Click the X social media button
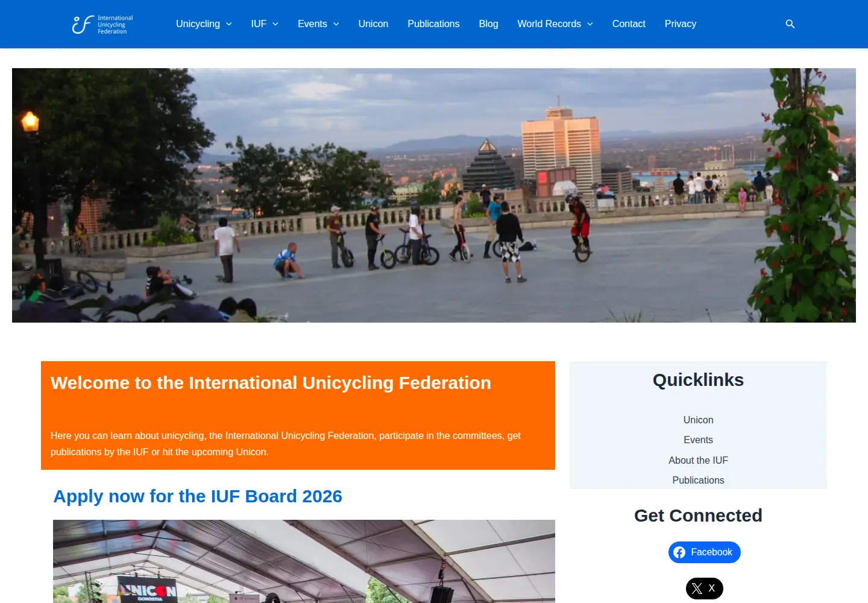Viewport: 868px width, 603px height. coord(704,589)
